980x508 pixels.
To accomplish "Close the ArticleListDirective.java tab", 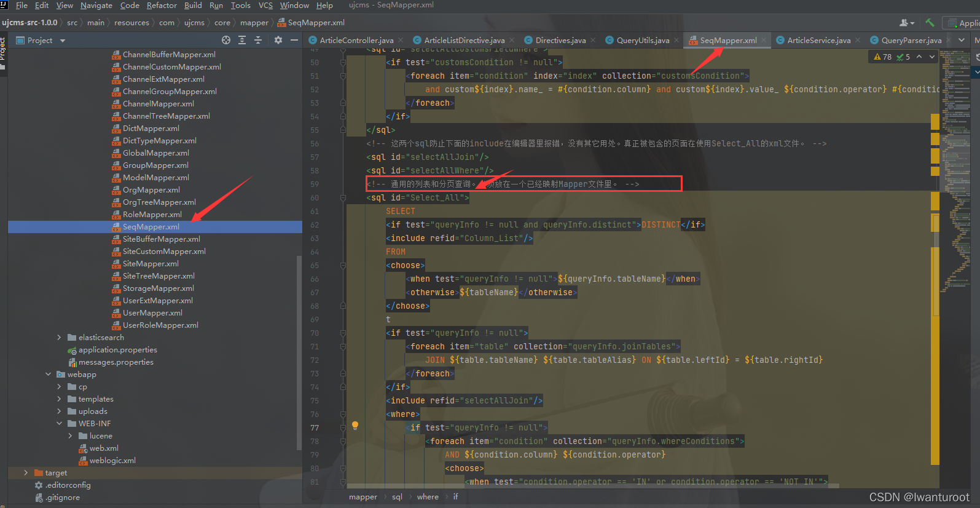I will coord(512,40).
